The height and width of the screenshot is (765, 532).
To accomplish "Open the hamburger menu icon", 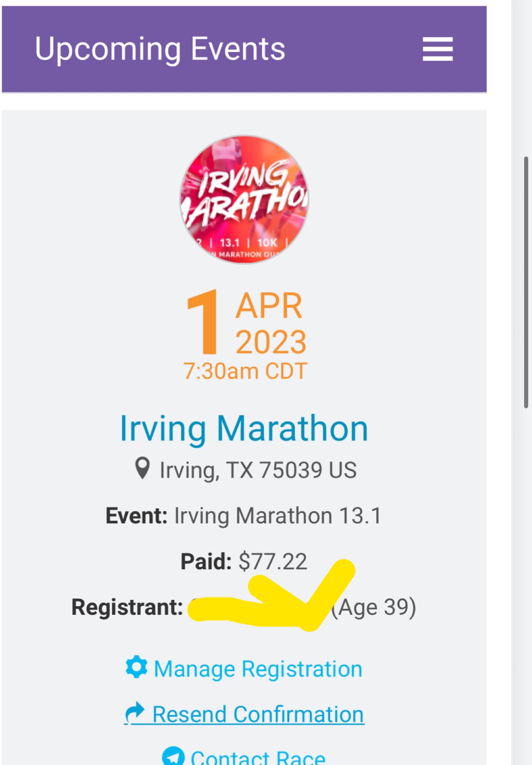I will [437, 49].
